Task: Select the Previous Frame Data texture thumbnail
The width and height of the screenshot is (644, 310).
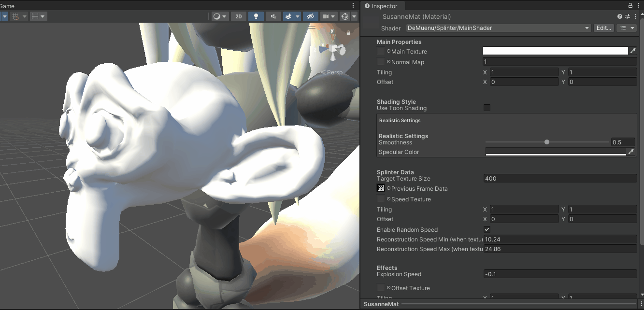Action: point(381,188)
